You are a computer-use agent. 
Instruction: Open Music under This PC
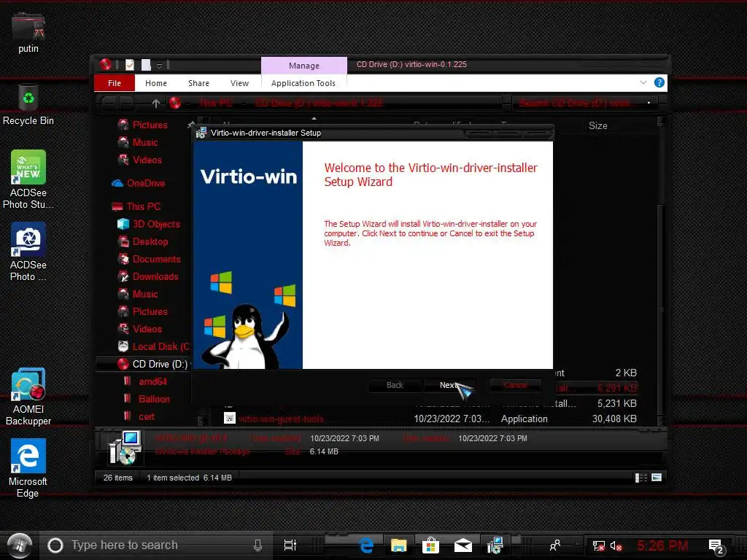click(x=145, y=295)
